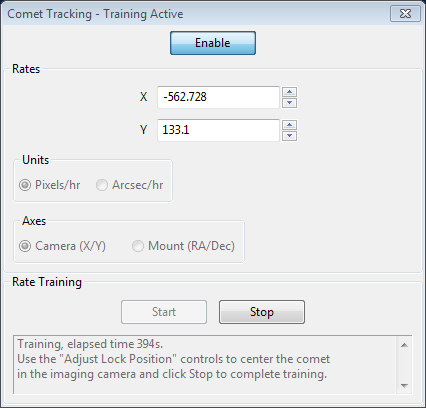Stop the rate training
Image resolution: width=426 pixels, height=408 pixels.
262,312
